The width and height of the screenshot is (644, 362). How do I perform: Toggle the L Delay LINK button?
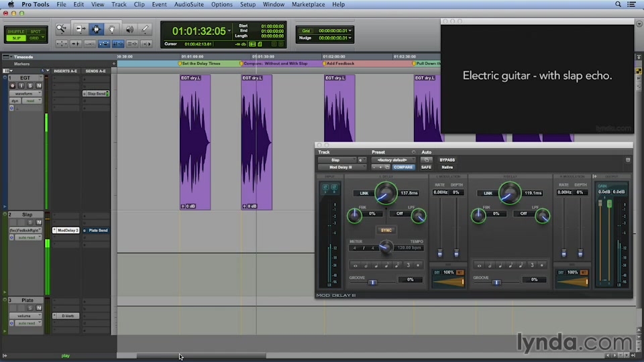[364, 193]
